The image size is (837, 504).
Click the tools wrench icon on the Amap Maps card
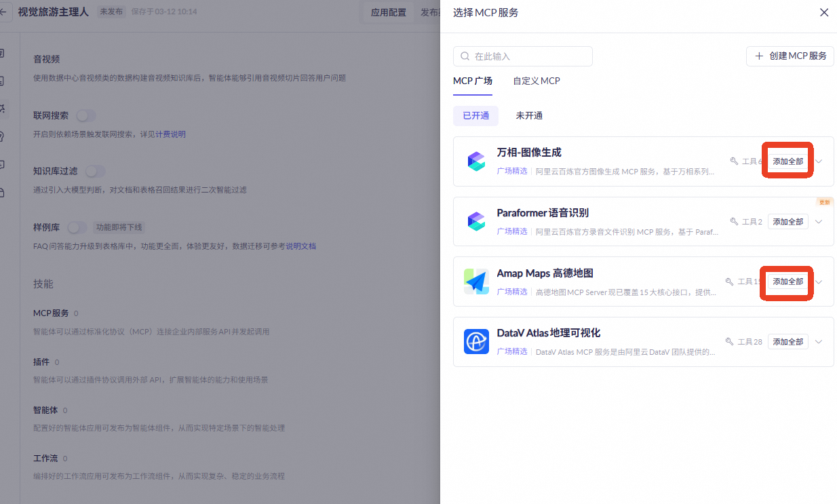click(x=729, y=282)
